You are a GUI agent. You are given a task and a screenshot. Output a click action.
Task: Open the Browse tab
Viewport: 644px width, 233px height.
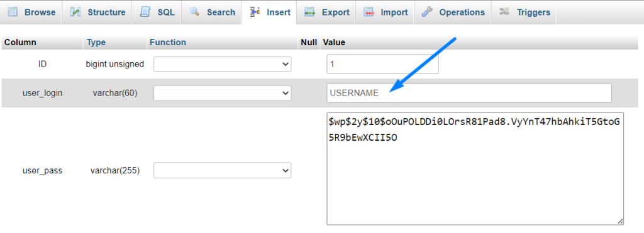click(31, 13)
